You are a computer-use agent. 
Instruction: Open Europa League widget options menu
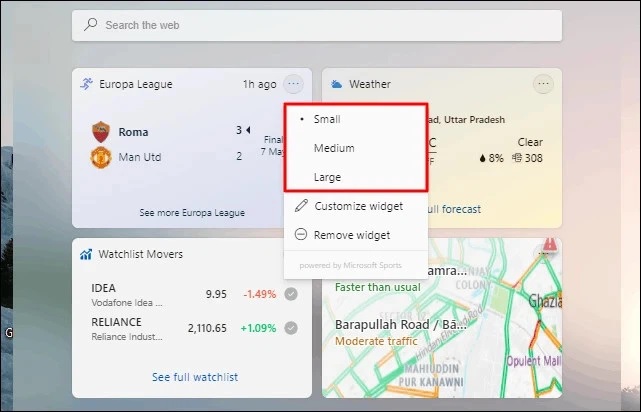pyautogui.click(x=294, y=84)
